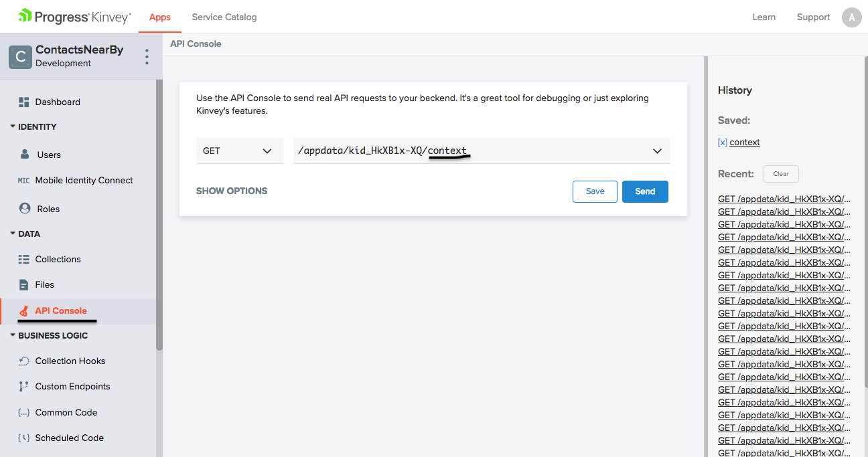Click the Scheduled Code clock icon

click(24, 438)
